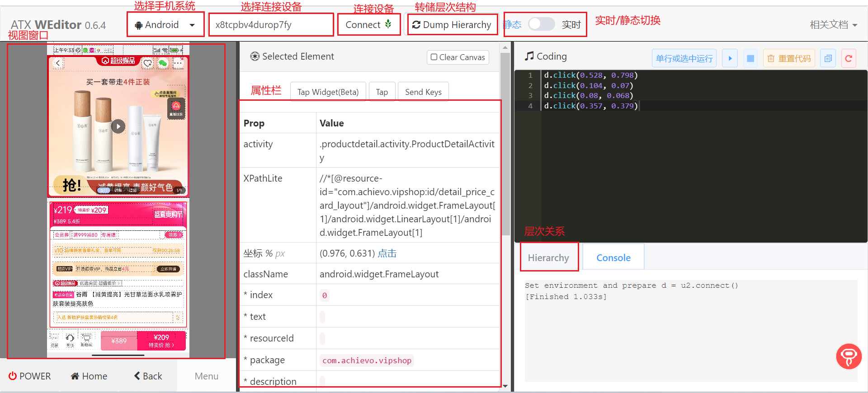Expand the 相关文档 dropdown menu

[x=833, y=25]
